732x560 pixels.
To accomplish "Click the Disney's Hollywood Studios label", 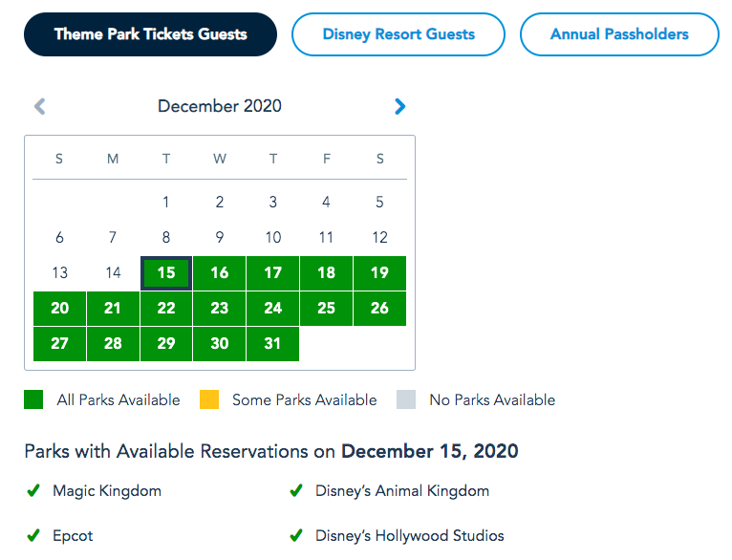I will 410,536.
